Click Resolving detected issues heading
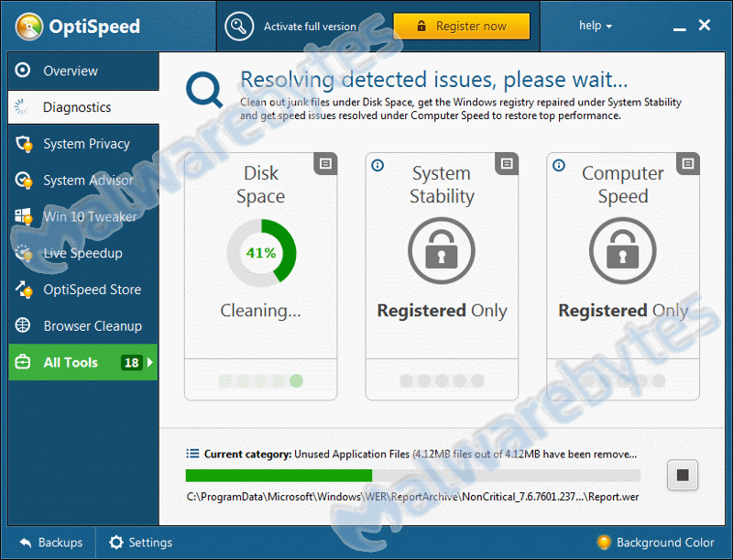The image size is (733, 560). coord(433,80)
